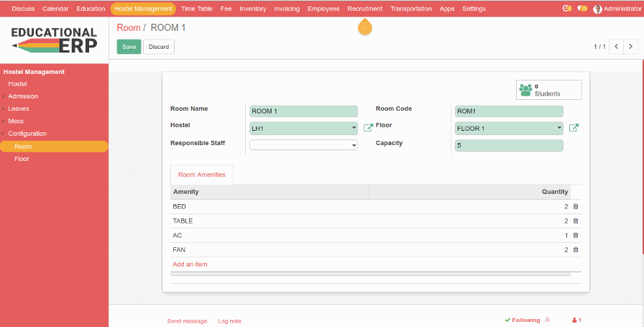
Task: Delete the FAN amenity entry
Action: pyautogui.click(x=575, y=250)
